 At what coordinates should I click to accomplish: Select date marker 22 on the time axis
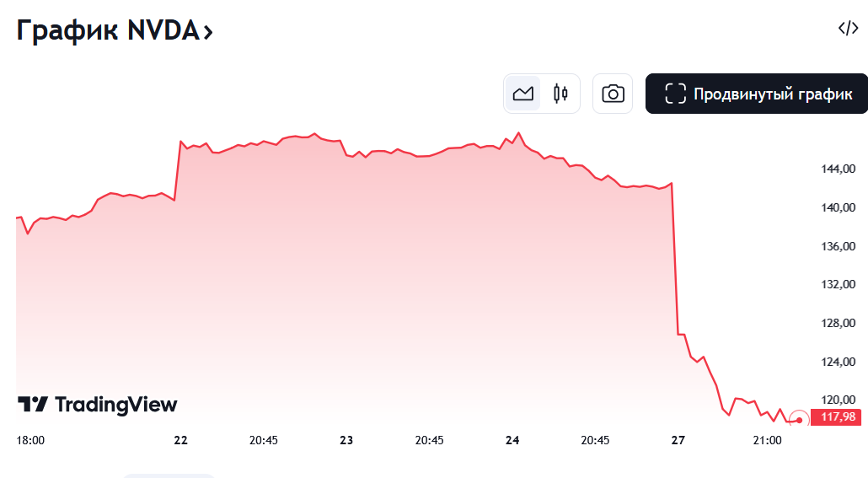[x=180, y=440]
